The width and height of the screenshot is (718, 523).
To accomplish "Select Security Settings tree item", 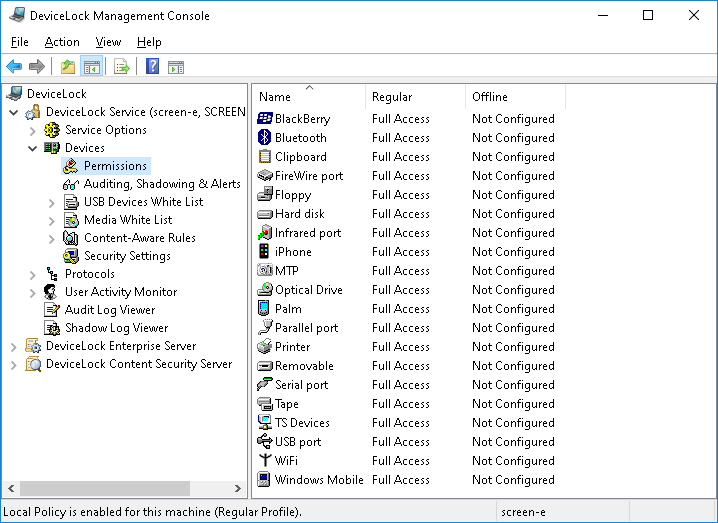I will 126,256.
